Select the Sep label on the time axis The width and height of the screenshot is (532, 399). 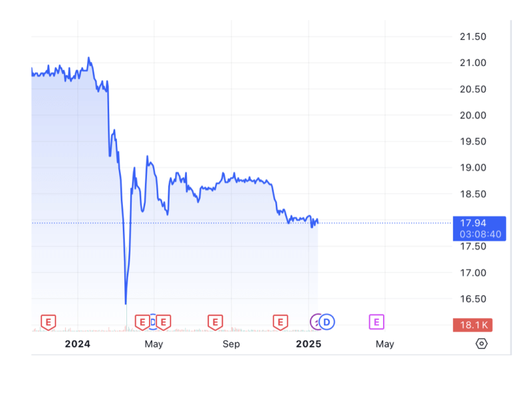pos(231,344)
